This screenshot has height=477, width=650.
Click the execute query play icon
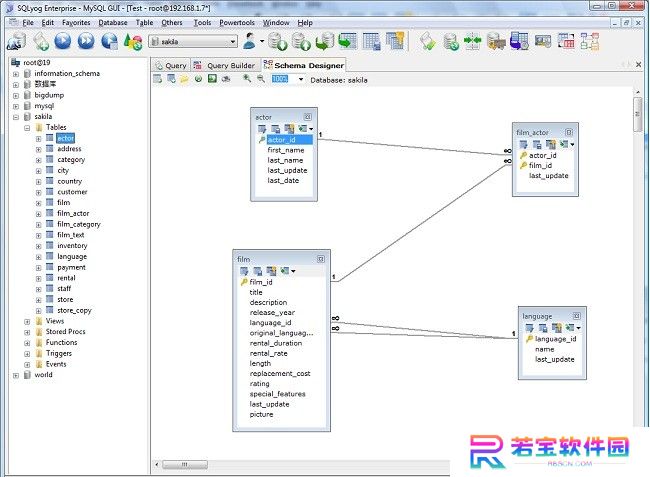pos(63,41)
